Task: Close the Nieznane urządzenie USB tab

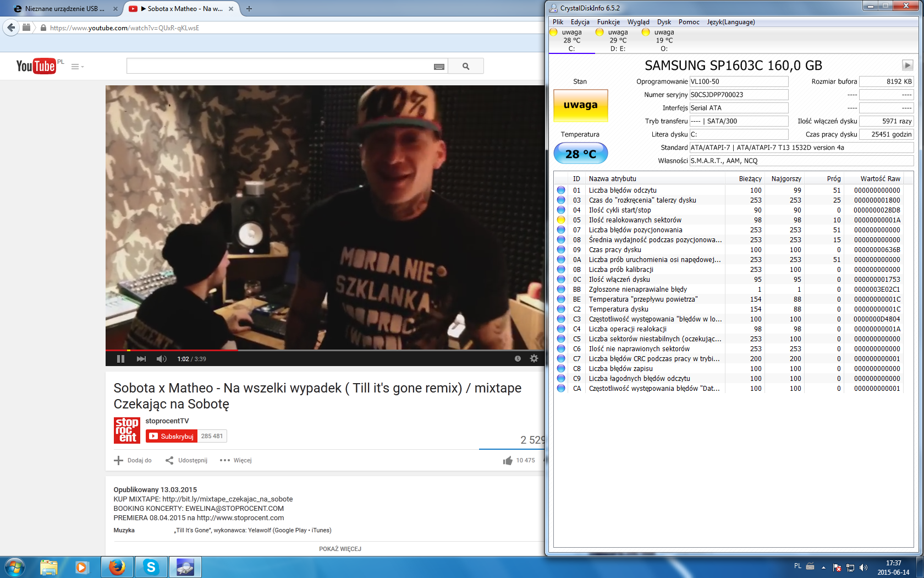Action: tap(115, 9)
